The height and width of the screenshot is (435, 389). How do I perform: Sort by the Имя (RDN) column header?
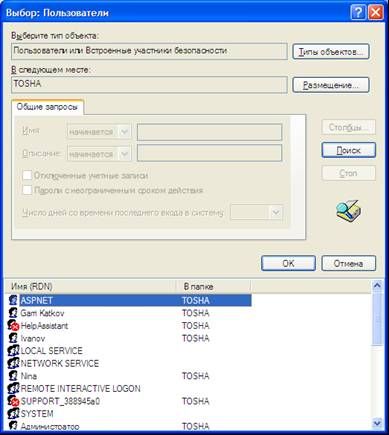(91, 286)
